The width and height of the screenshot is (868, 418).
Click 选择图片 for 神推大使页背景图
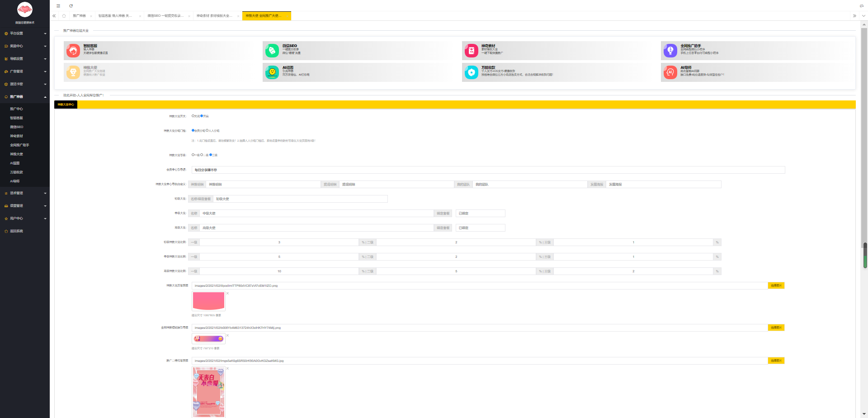point(776,285)
